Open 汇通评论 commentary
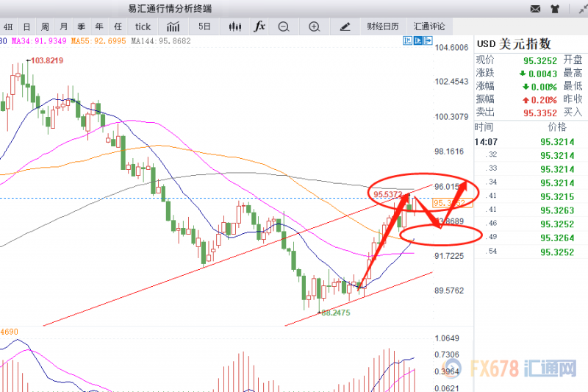 pyautogui.click(x=430, y=26)
